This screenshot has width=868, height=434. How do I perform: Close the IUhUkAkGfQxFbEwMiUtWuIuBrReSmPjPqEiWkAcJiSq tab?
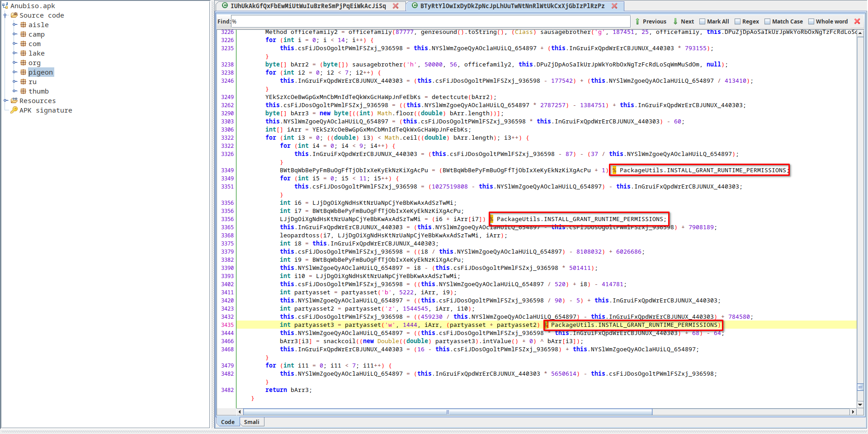tap(396, 6)
